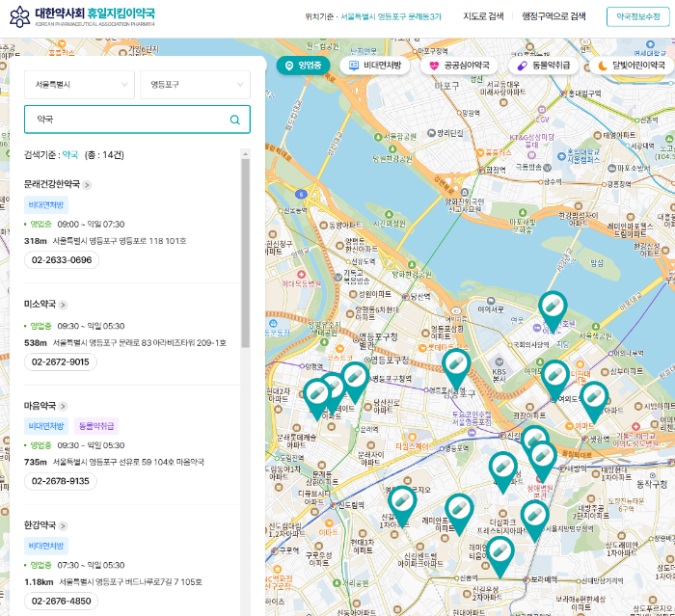Call 02-2633-0696 phone button

click(62, 260)
